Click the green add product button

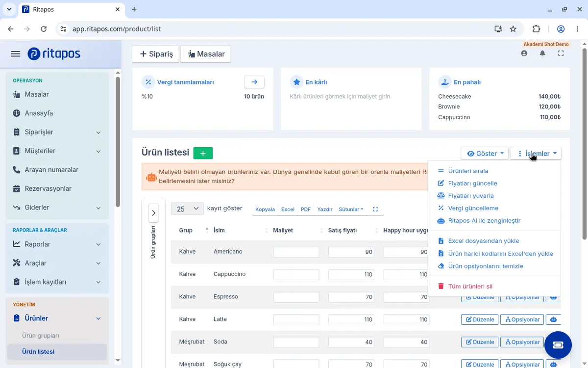[x=203, y=153]
